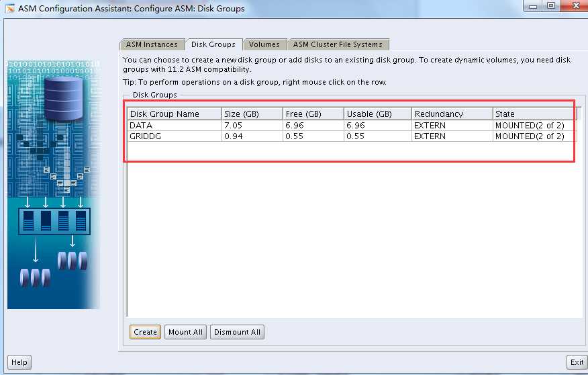Image resolution: width=588 pixels, height=375 pixels.
Task: Maximize the ASM Configuration Assistant window
Action: (x=551, y=5)
